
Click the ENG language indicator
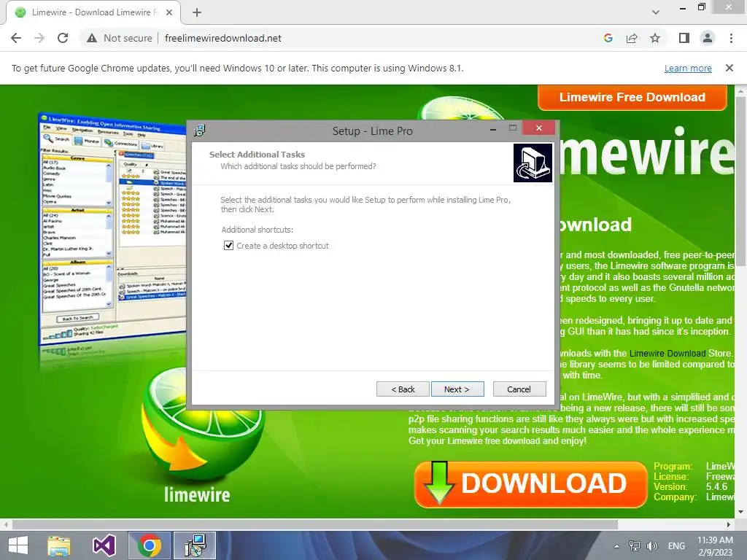(x=676, y=545)
